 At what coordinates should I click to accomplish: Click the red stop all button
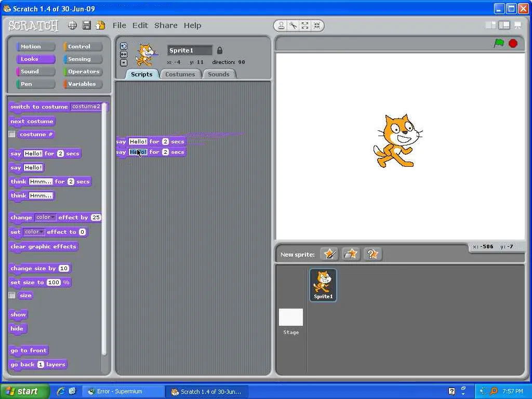513,44
